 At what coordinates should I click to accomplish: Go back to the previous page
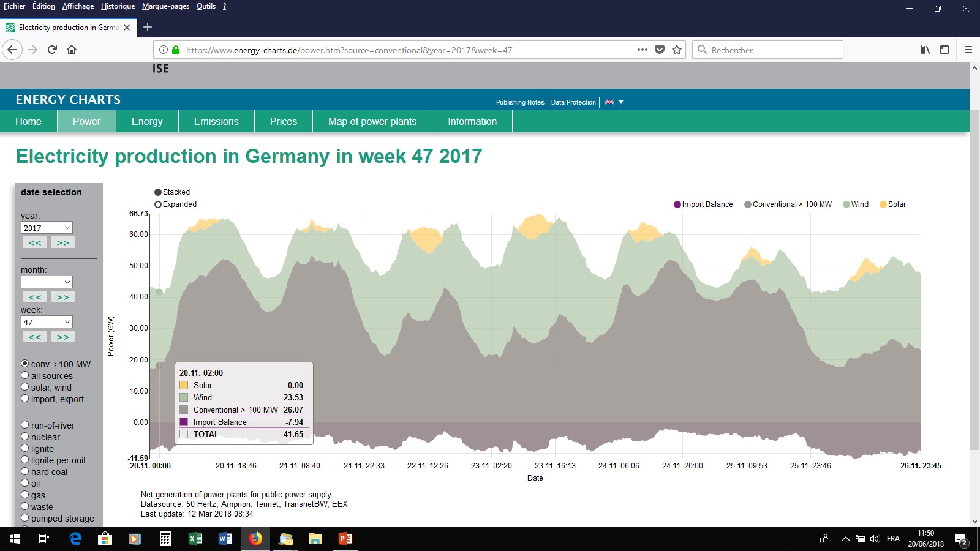pos(12,50)
